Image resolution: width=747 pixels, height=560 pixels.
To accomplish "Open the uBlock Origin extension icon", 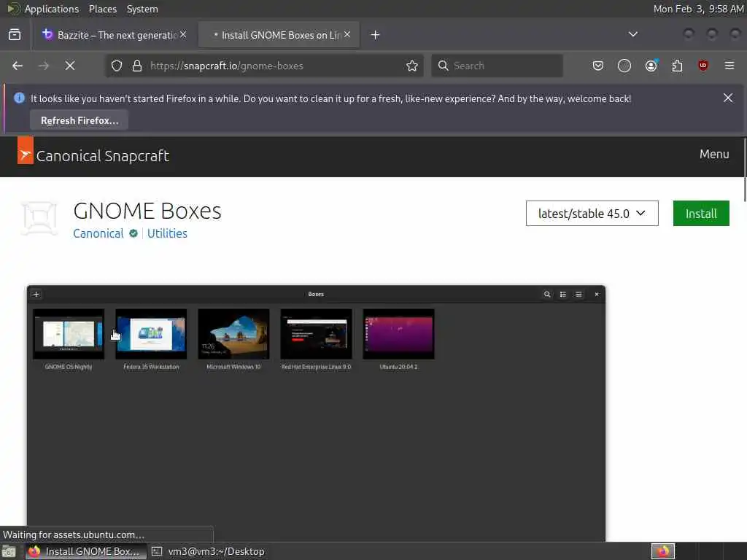I will click(703, 66).
